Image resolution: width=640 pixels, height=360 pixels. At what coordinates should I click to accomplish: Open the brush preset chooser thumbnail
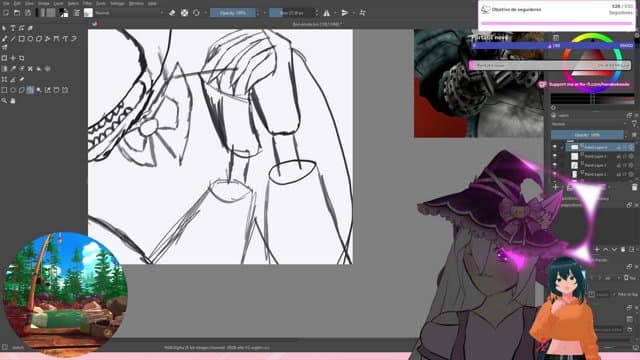pyautogui.click(x=88, y=13)
